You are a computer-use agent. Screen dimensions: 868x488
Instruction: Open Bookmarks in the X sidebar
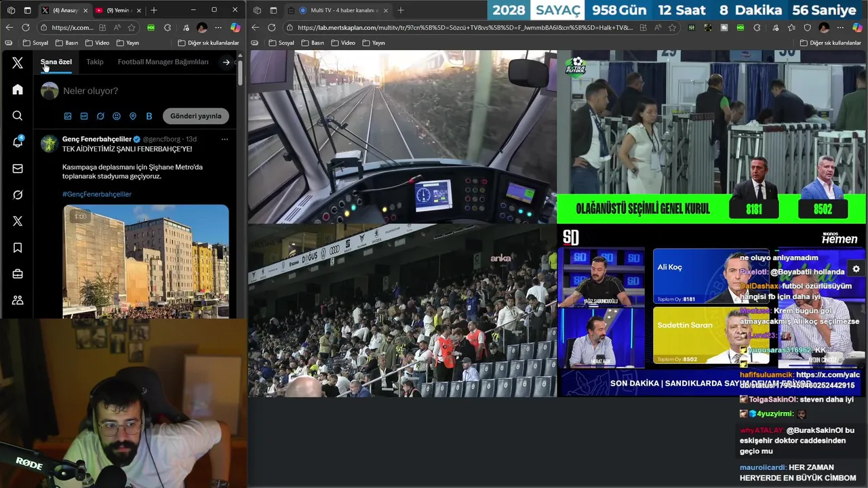click(x=18, y=248)
